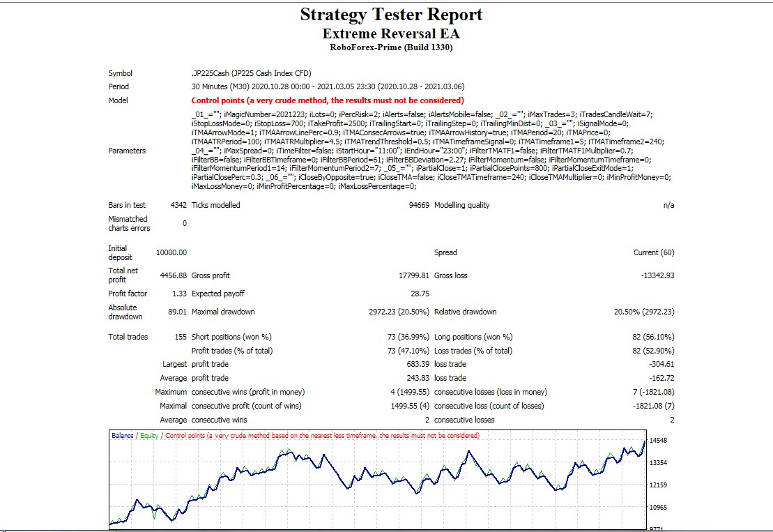This screenshot has height=532, width=773.
Task: Select average profit trade value 243.83
Action: [418, 378]
